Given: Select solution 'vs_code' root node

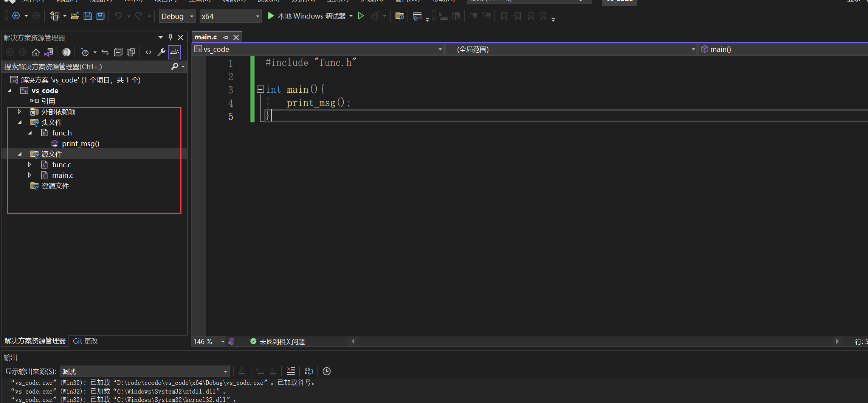Looking at the screenshot, I should coord(81,80).
